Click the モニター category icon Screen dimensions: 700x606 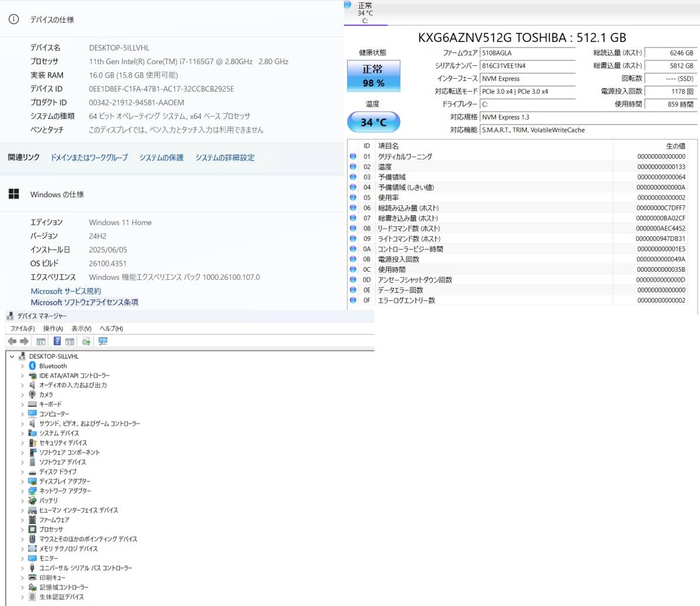coord(32,558)
